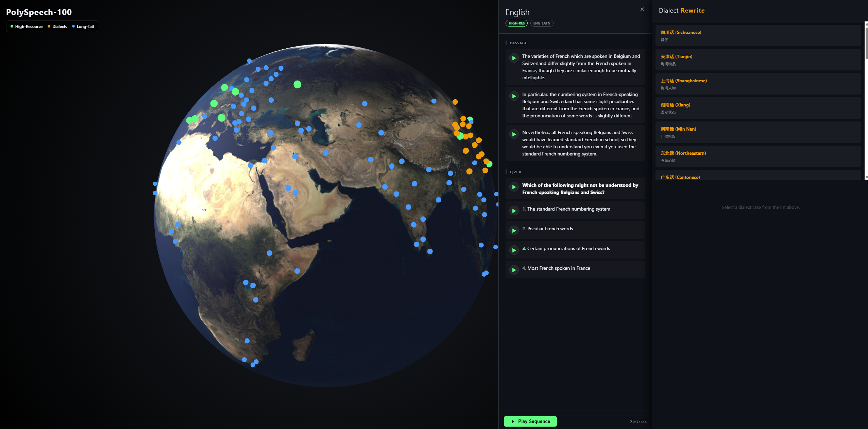Screen dimensions: 868x429
Task: Close the English language panel
Action: point(642,10)
